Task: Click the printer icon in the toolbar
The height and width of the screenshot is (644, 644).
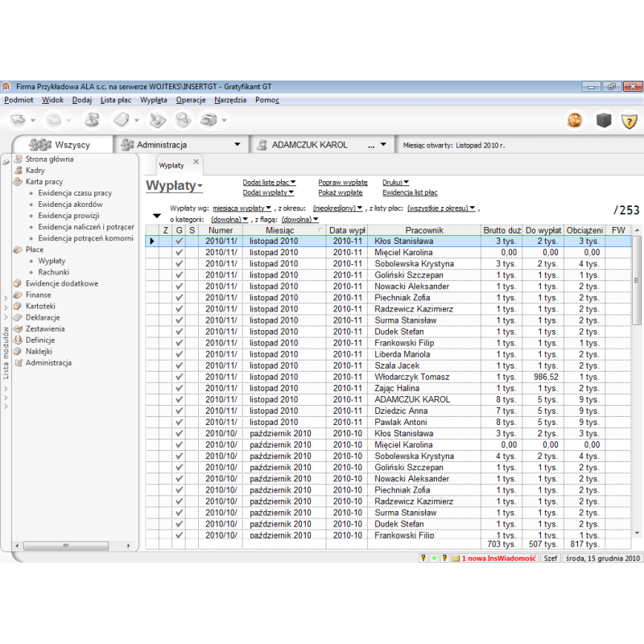Action: 208,120
